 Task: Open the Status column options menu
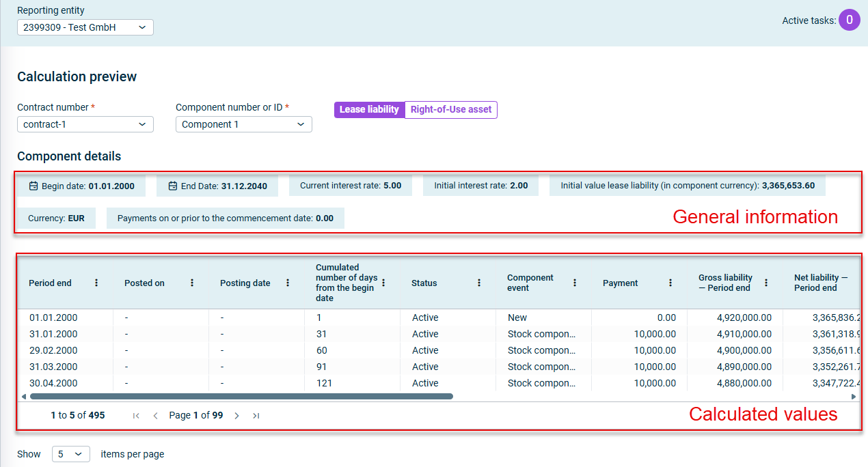(x=479, y=283)
